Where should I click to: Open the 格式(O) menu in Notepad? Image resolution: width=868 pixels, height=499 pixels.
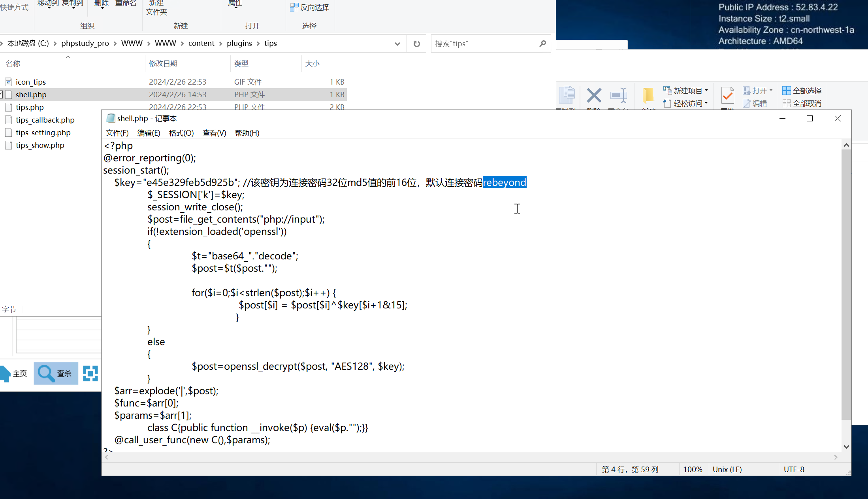(x=181, y=133)
